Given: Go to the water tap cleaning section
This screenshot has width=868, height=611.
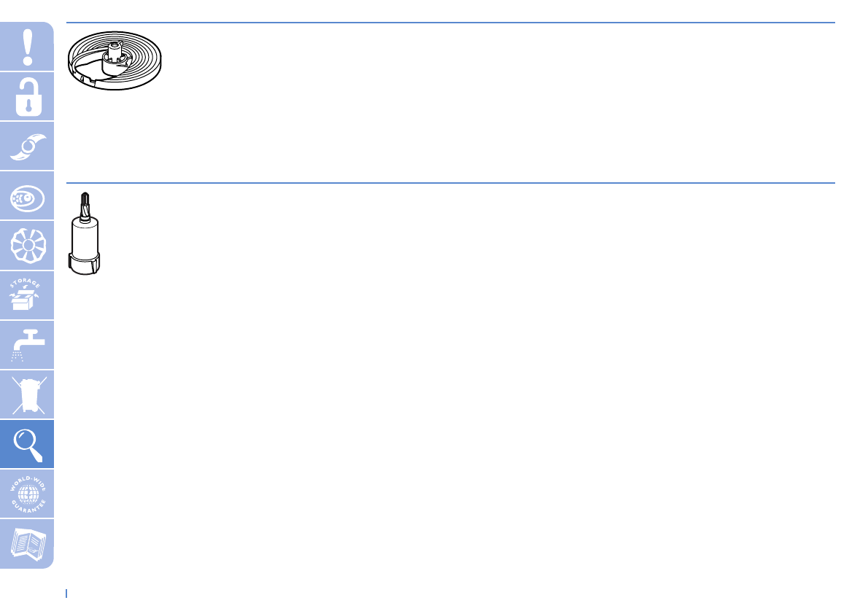Looking at the screenshot, I should tap(26, 345).
